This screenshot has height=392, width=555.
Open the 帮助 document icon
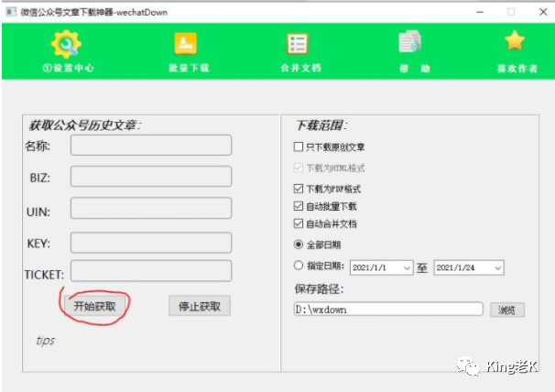410,41
